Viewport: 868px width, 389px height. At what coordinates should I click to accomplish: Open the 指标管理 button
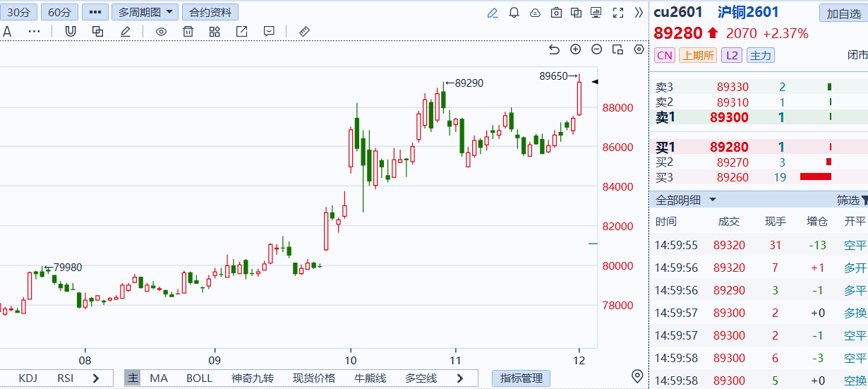click(x=521, y=378)
